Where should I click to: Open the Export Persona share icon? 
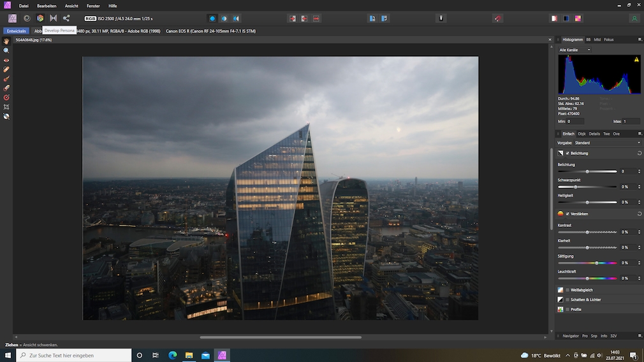point(66,18)
